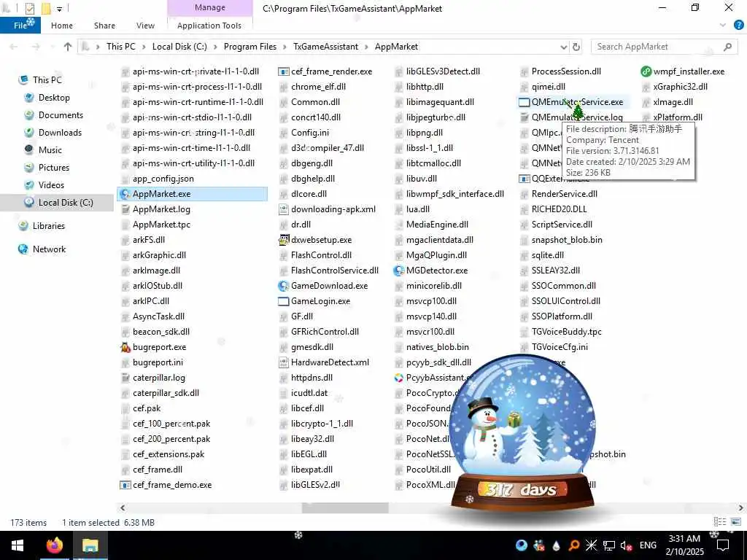The width and height of the screenshot is (747, 560).
Task: Select the PcyybAssistant file icon
Action: (x=399, y=378)
